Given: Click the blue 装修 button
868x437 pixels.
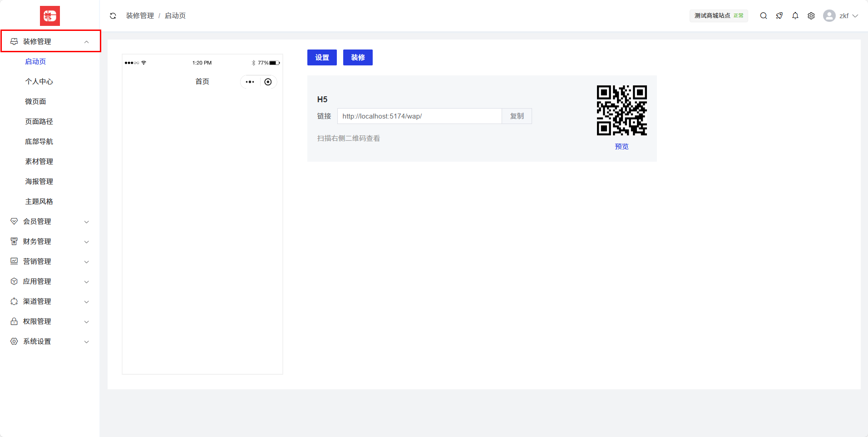Looking at the screenshot, I should [358, 58].
